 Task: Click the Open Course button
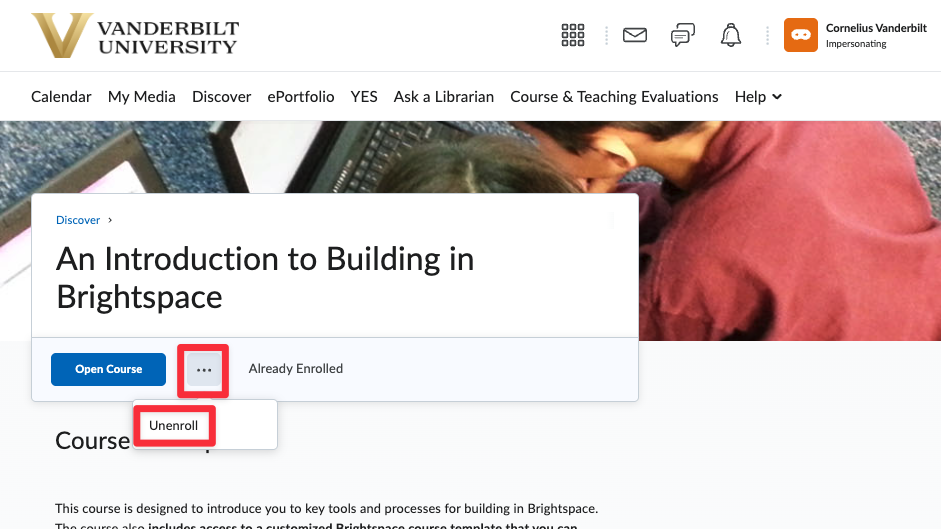[109, 369]
